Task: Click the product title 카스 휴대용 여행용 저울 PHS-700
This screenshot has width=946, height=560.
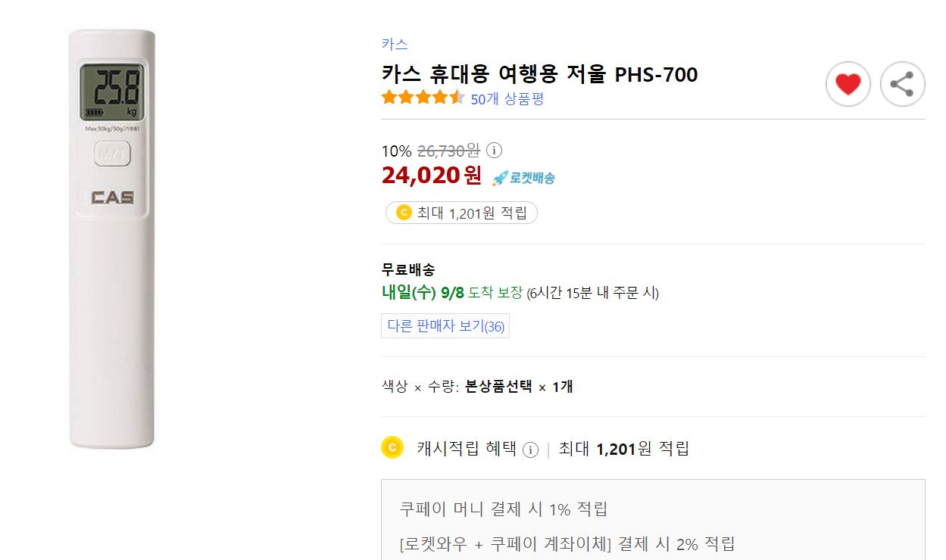Action: tap(539, 74)
